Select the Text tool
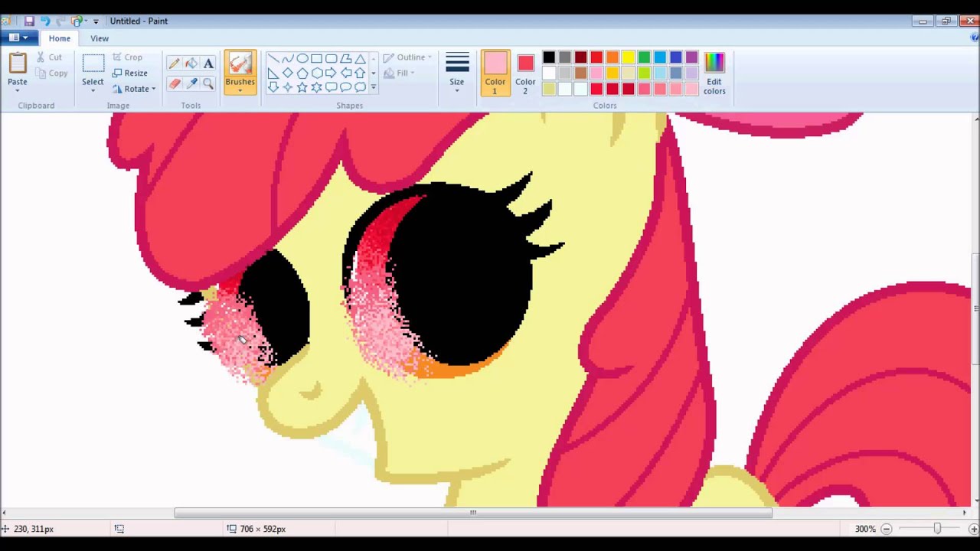Image resolution: width=980 pixels, height=551 pixels. coord(208,64)
